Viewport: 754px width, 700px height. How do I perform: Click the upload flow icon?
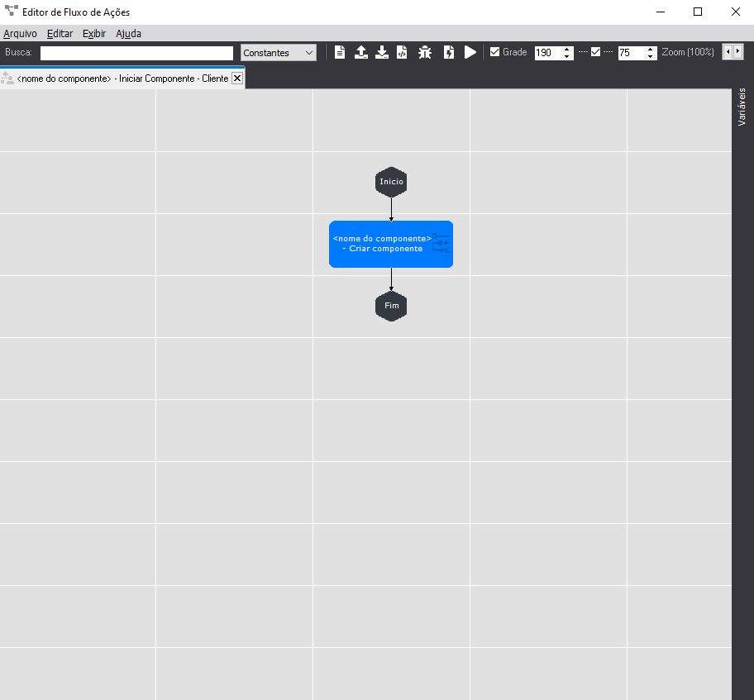click(x=361, y=53)
